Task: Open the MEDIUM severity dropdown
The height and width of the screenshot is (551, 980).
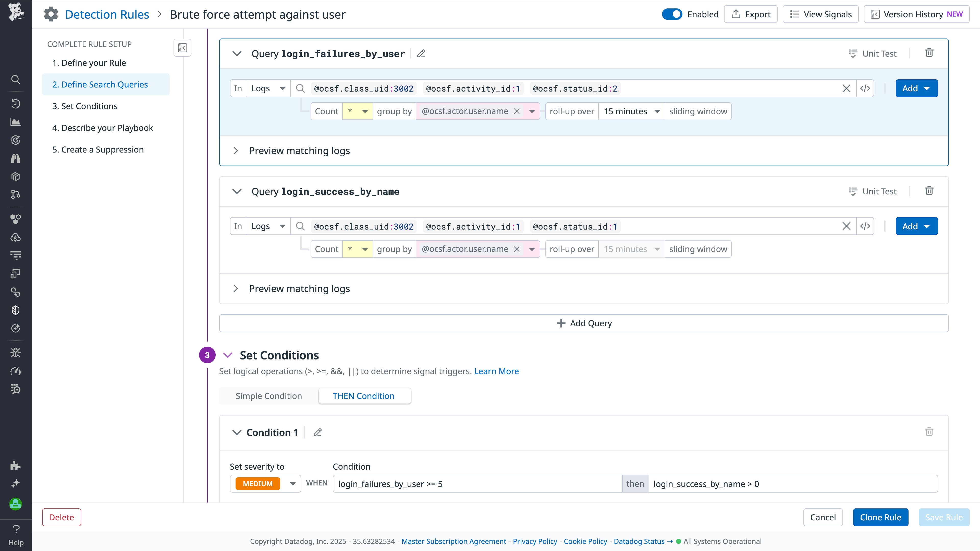Action: click(x=292, y=484)
